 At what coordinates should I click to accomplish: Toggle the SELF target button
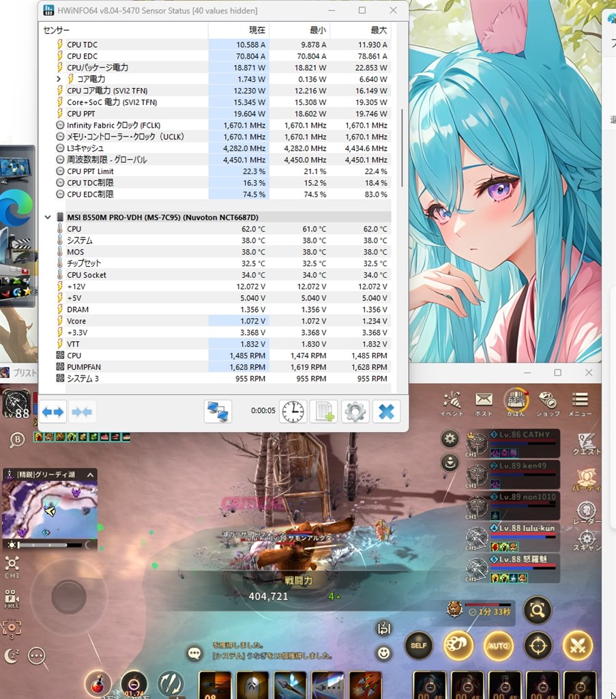coord(419,646)
